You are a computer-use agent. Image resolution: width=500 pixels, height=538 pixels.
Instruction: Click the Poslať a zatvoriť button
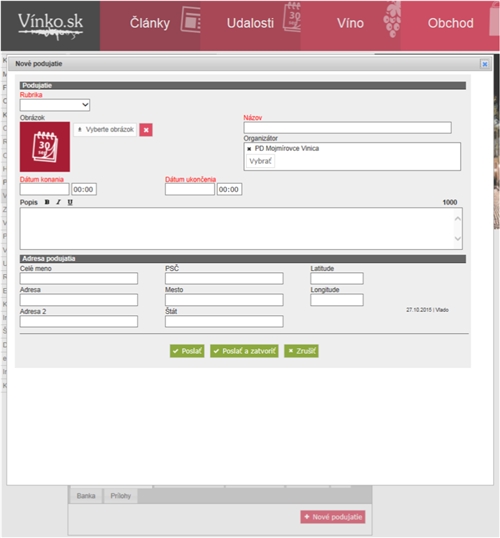pos(244,351)
